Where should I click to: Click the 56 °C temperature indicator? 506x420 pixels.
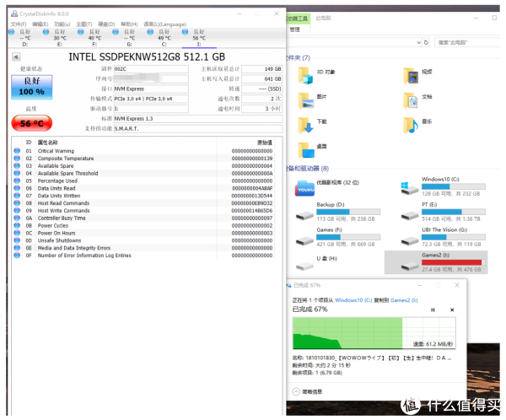(32, 123)
